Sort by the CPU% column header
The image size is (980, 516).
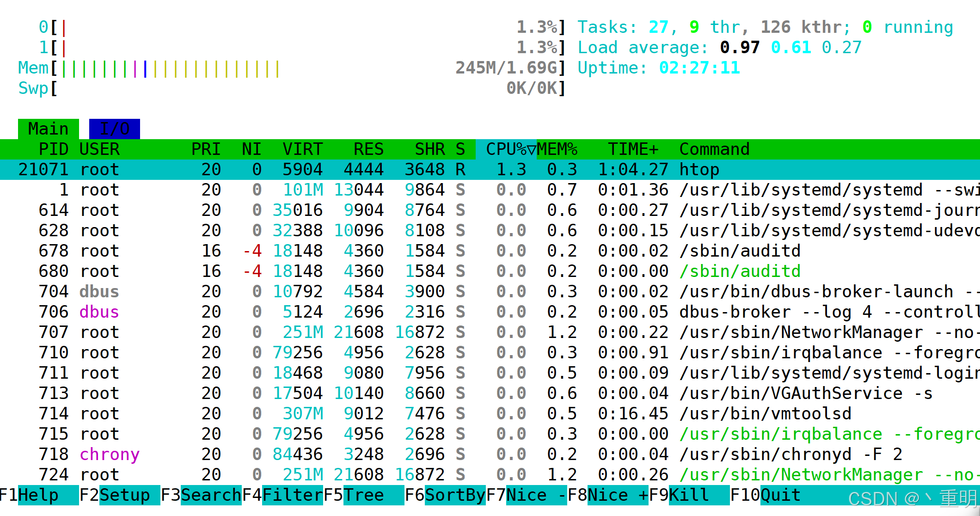click(506, 149)
